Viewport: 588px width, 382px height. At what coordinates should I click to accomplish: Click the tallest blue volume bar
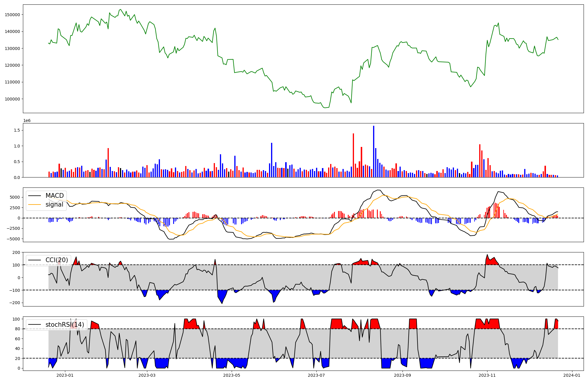click(374, 151)
